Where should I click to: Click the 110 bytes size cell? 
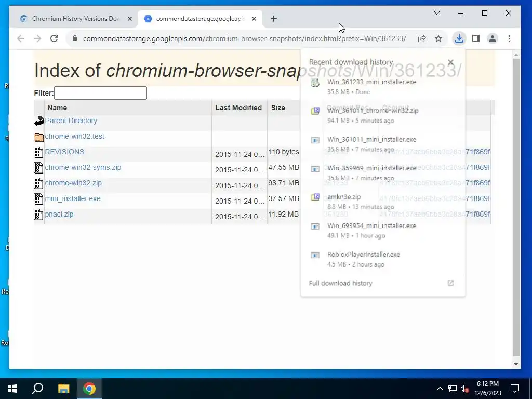[x=284, y=152]
